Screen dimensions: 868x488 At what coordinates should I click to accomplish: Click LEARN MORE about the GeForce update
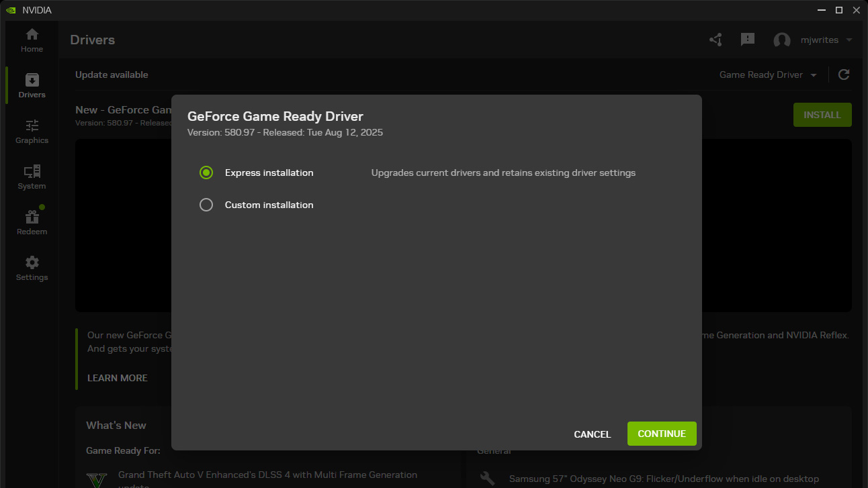(x=117, y=378)
